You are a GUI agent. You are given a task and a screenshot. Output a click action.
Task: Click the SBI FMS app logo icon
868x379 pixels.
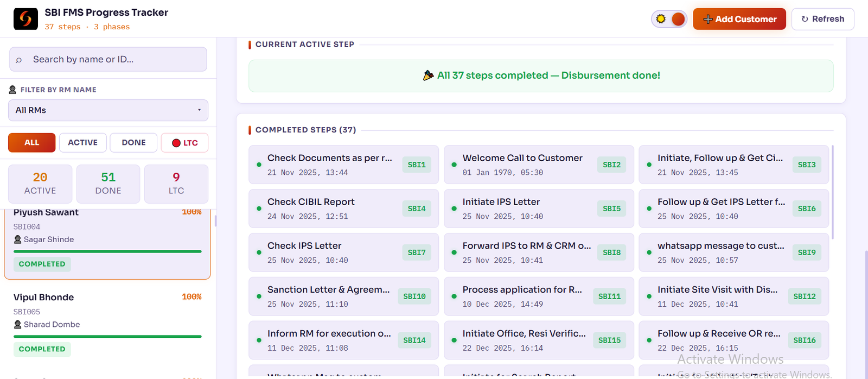point(25,19)
